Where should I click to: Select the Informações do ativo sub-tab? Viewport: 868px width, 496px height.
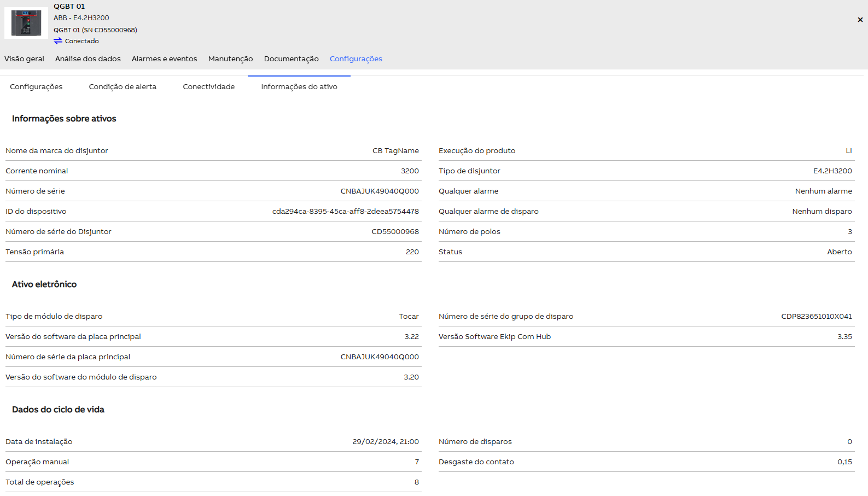pyautogui.click(x=299, y=86)
